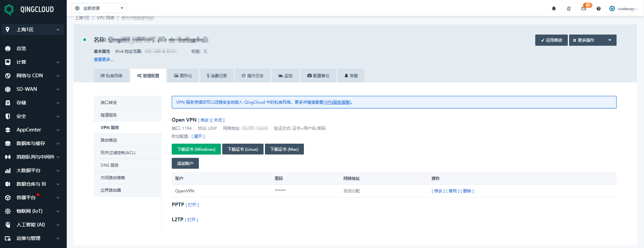Click the 应用修改 button
The height and width of the screenshot is (248, 644).
pos(552,40)
